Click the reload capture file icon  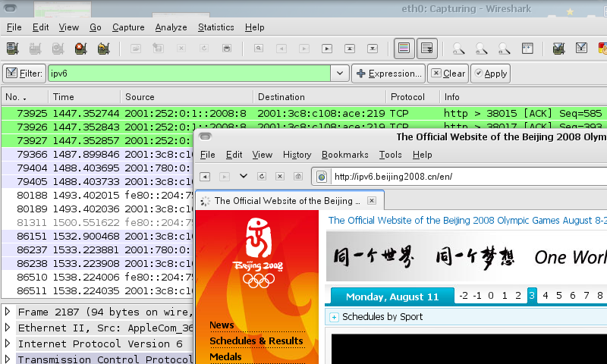pos(204,49)
